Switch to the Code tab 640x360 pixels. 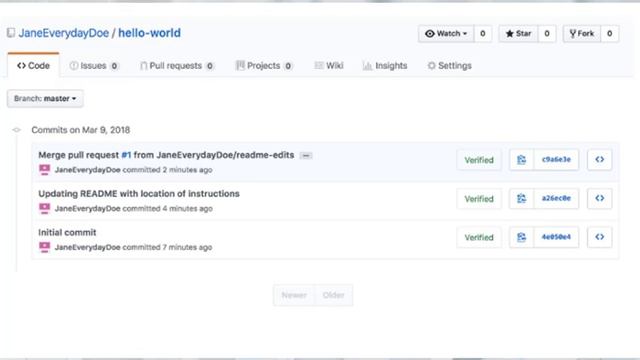33,66
